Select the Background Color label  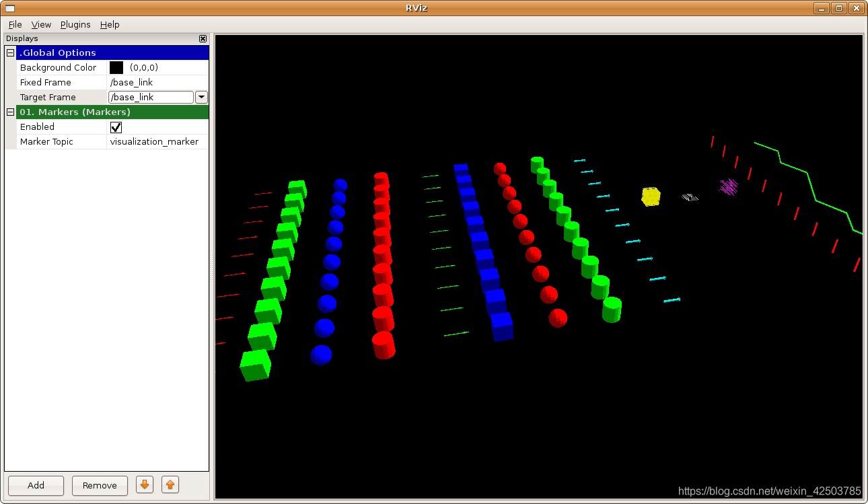[x=58, y=67]
